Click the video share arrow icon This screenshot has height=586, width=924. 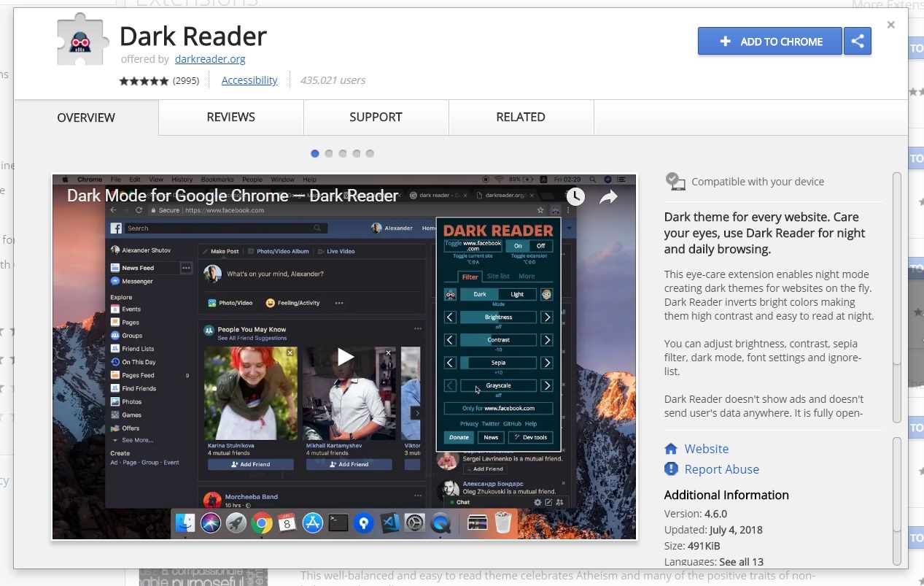(608, 196)
